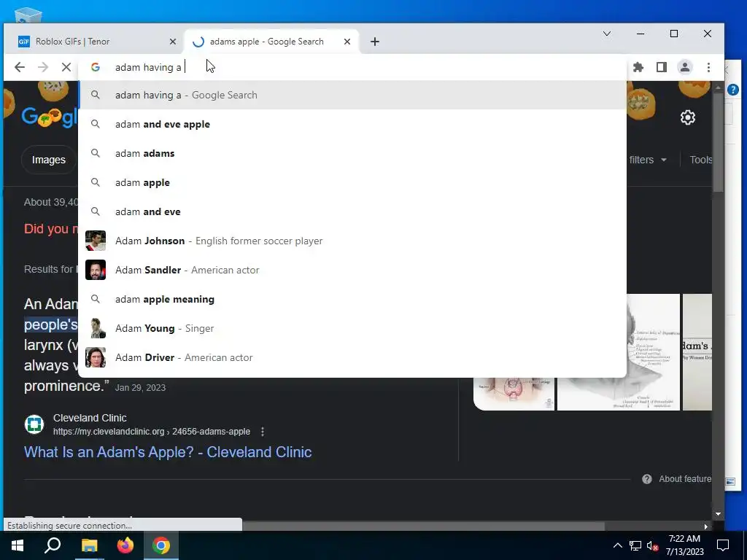Open Windows taskbar search
747x560 pixels.
point(53,545)
